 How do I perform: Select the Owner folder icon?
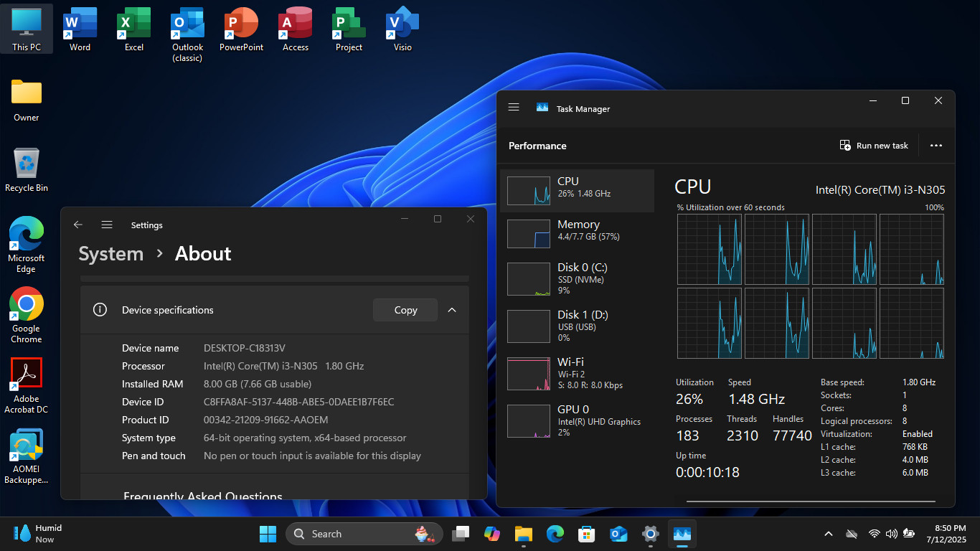click(x=27, y=100)
